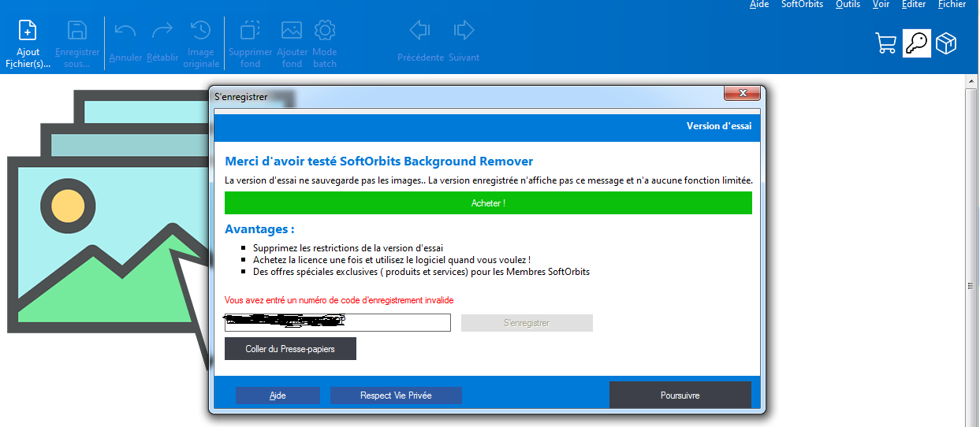Image resolution: width=980 pixels, height=427 pixels.
Task: Click the Précédente left arrow
Action: (x=419, y=31)
